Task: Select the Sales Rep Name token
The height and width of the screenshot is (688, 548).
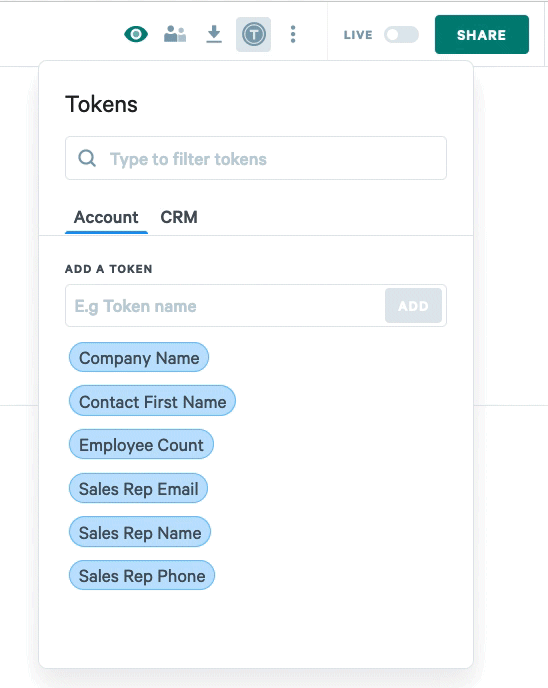Action: point(140,532)
